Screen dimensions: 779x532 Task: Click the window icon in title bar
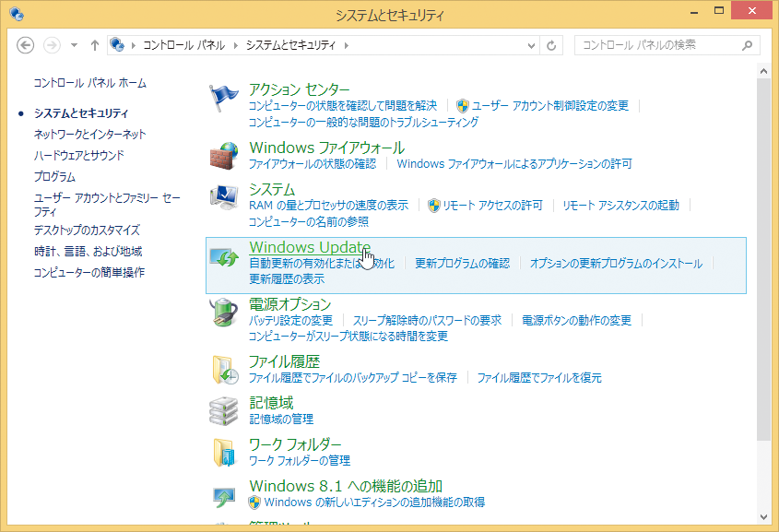coord(17,14)
